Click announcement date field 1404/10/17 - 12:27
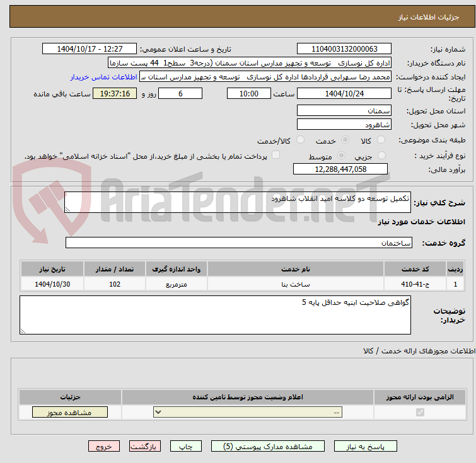This screenshot has height=463, width=476. pyautogui.click(x=90, y=49)
